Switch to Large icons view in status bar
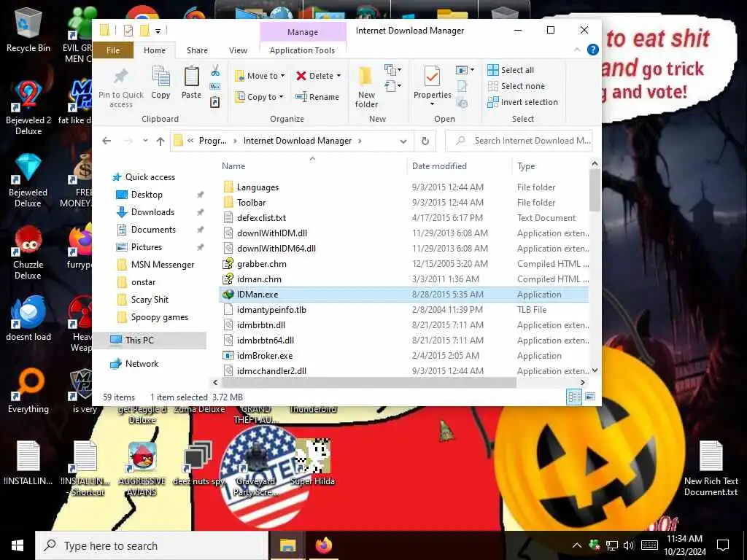This screenshot has width=747, height=560. pos(589,397)
